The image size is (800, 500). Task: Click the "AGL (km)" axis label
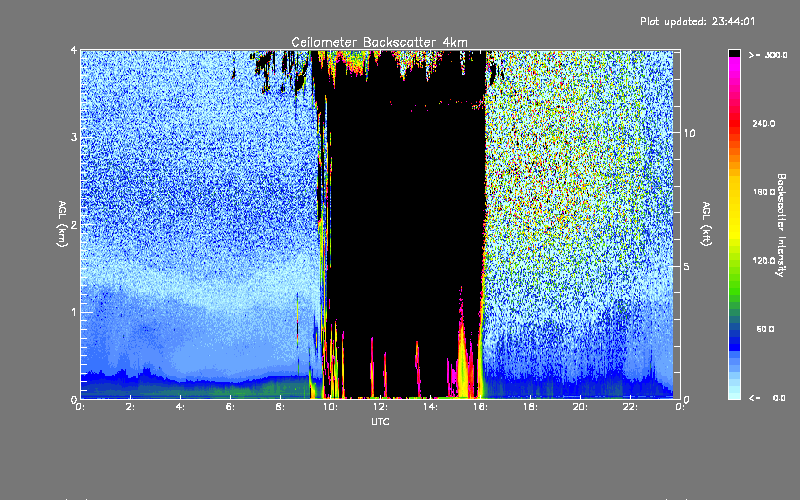pos(62,224)
